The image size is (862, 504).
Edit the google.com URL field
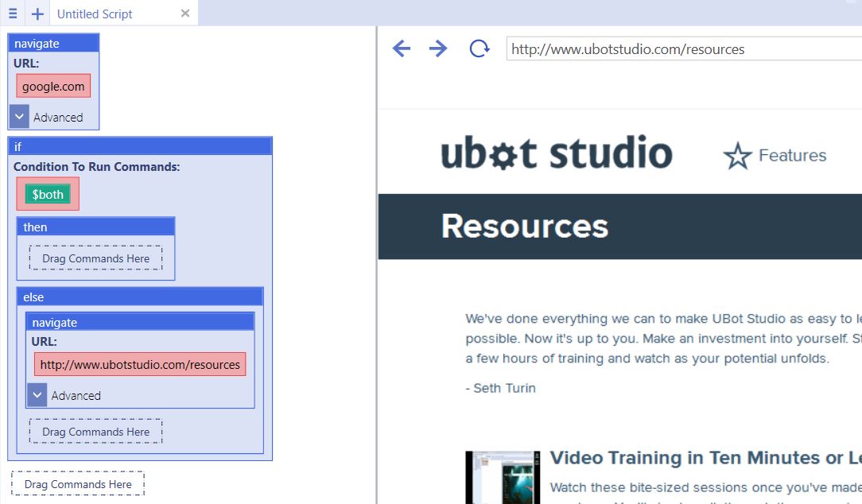tap(53, 87)
